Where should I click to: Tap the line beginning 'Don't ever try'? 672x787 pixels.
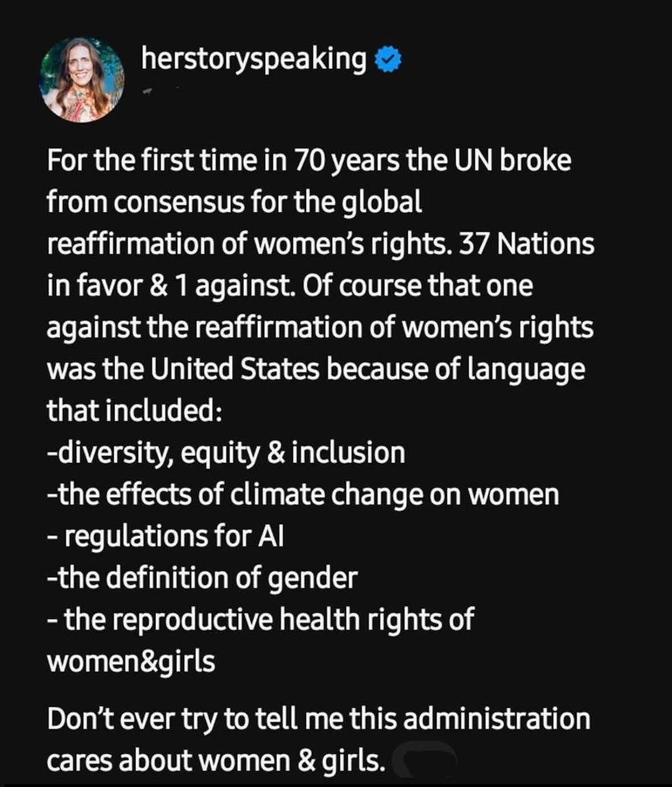point(318,719)
